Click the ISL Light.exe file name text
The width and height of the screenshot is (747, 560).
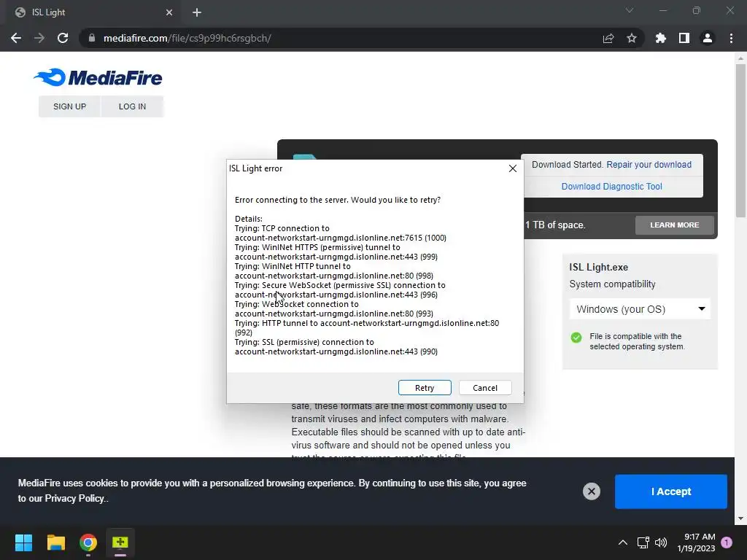pos(598,267)
